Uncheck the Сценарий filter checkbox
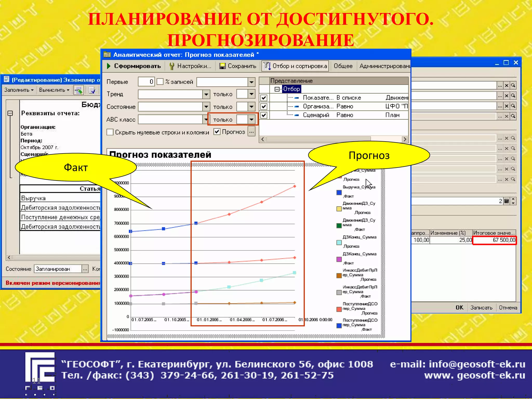 tap(264, 115)
